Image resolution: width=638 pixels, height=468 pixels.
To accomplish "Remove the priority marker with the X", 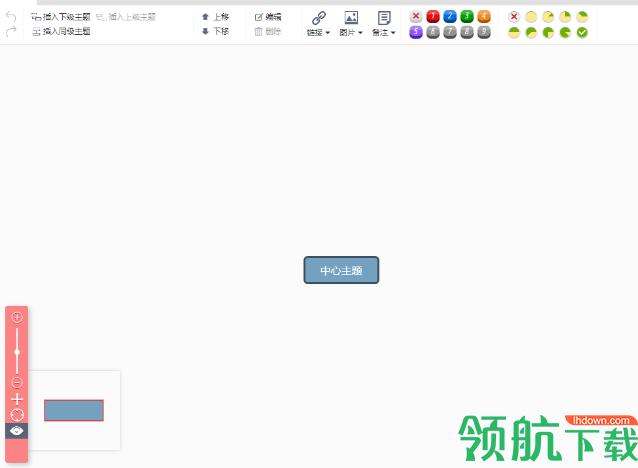I will point(416,16).
